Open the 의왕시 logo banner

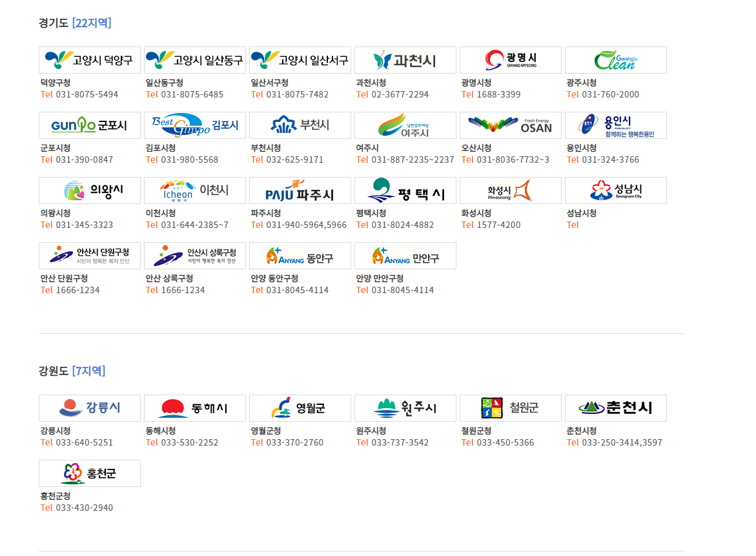[x=90, y=190]
